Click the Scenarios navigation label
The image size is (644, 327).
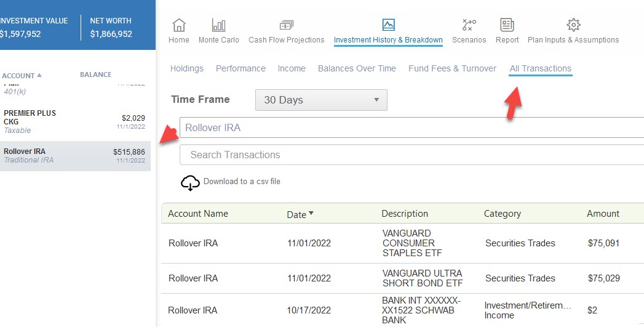click(469, 40)
